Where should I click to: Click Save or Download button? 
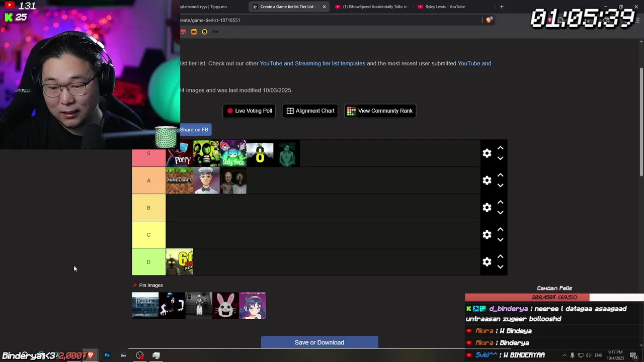pyautogui.click(x=319, y=342)
